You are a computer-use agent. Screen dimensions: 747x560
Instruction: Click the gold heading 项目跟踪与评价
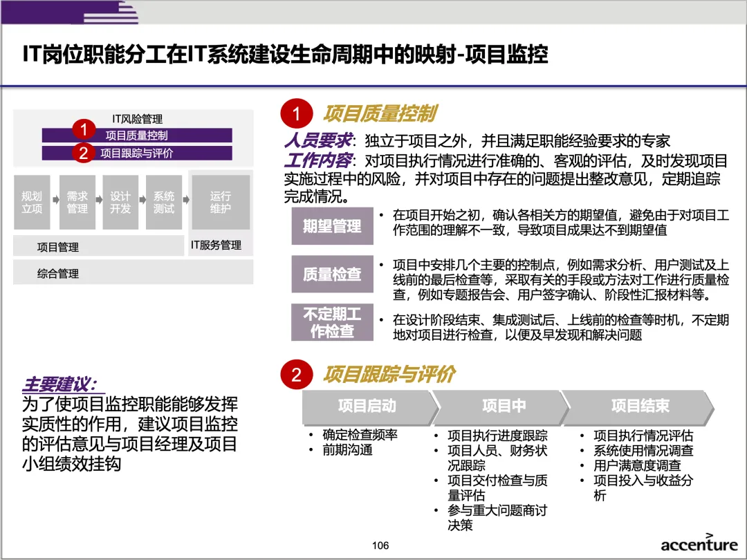(389, 374)
